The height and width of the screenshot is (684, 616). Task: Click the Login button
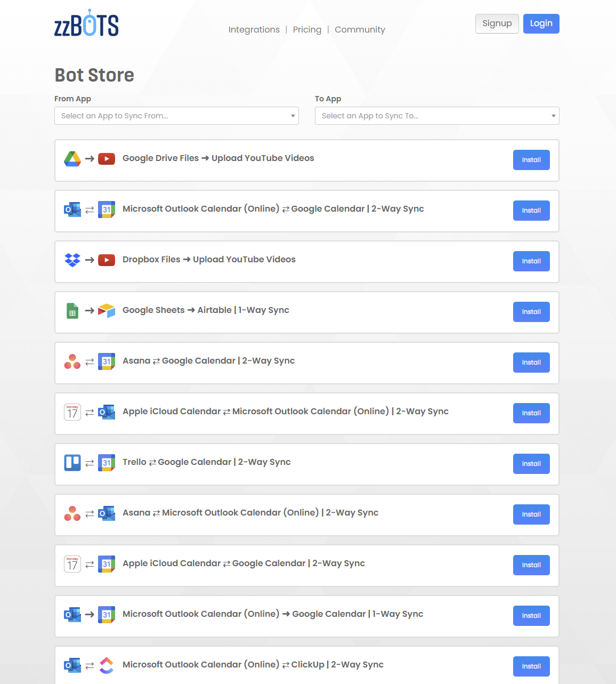[x=541, y=23]
